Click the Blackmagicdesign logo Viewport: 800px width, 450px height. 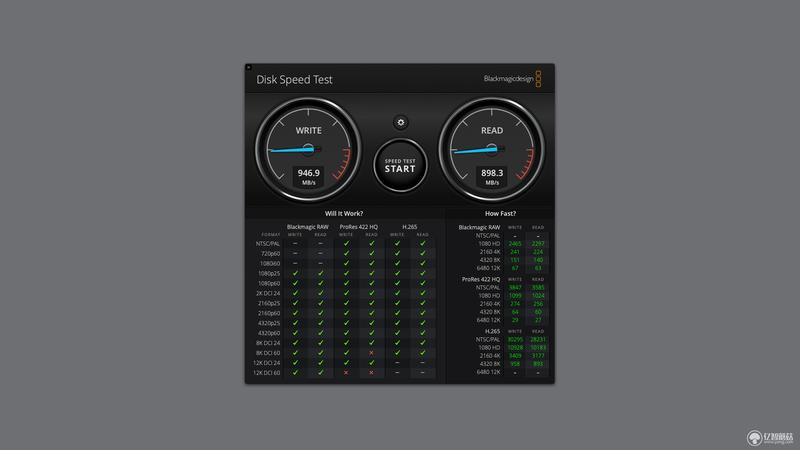pyautogui.click(x=512, y=79)
